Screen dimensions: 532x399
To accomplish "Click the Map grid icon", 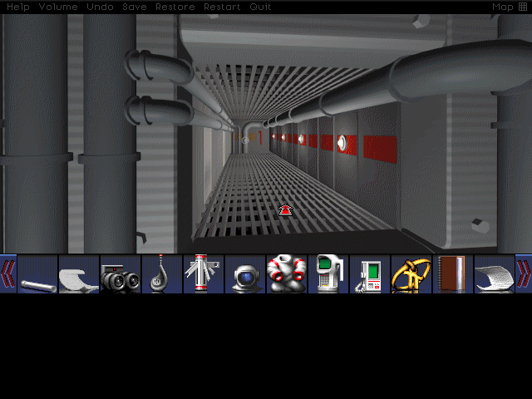I will (523, 7).
